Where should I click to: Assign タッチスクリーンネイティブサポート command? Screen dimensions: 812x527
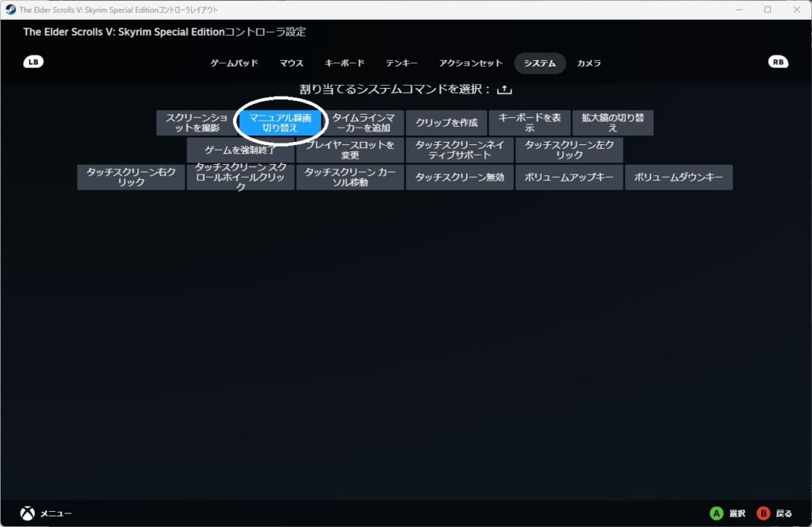tap(460, 150)
